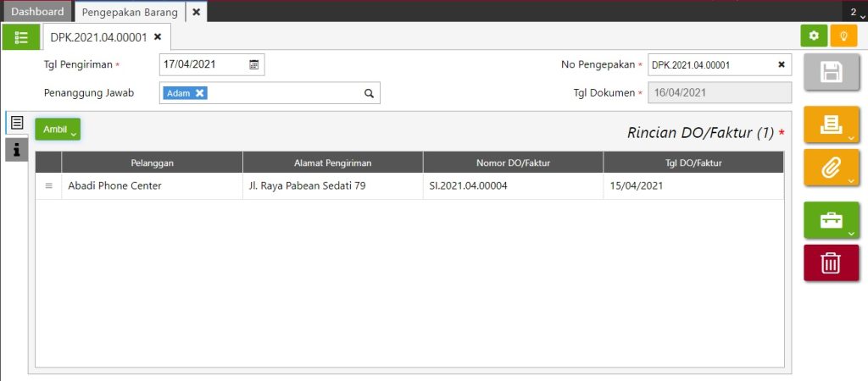Screen dimensions: 868x381
Task: Click the red trash delete button
Action: pyautogui.click(x=832, y=262)
